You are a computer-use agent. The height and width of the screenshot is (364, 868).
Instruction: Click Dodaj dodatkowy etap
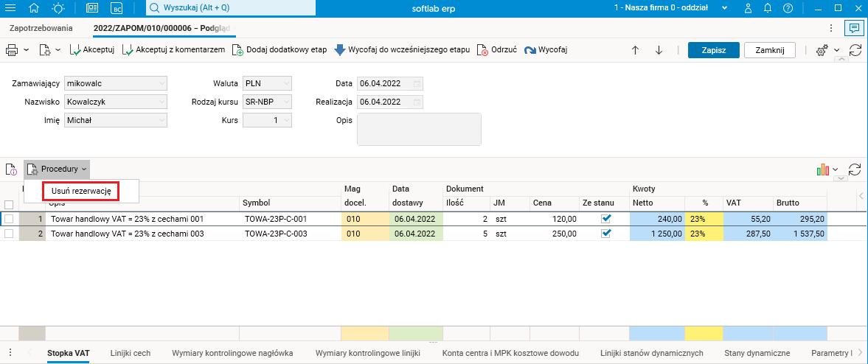(x=280, y=50)
